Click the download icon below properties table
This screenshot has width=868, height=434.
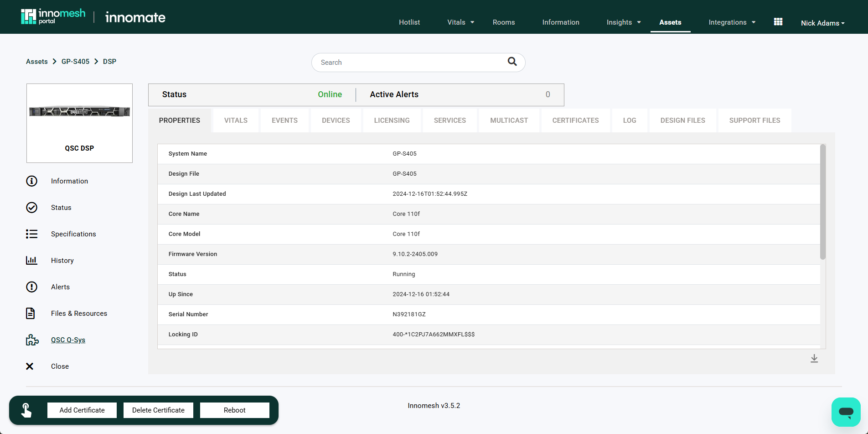814,359
